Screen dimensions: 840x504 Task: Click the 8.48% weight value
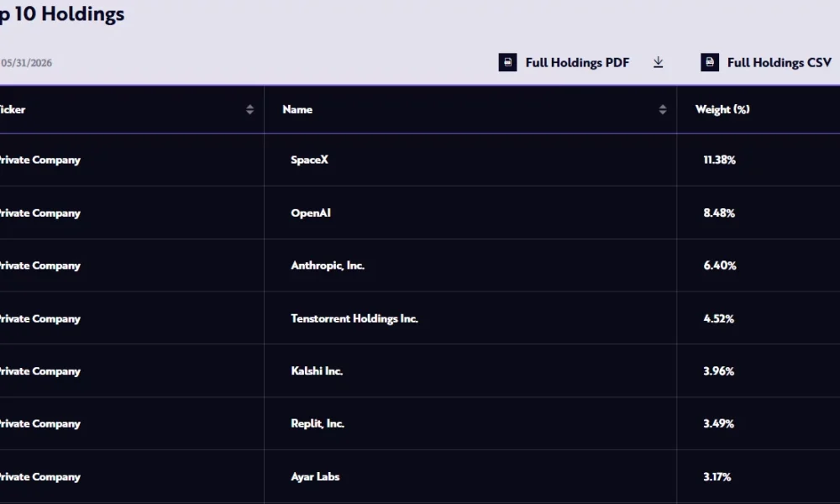point(719,213)
